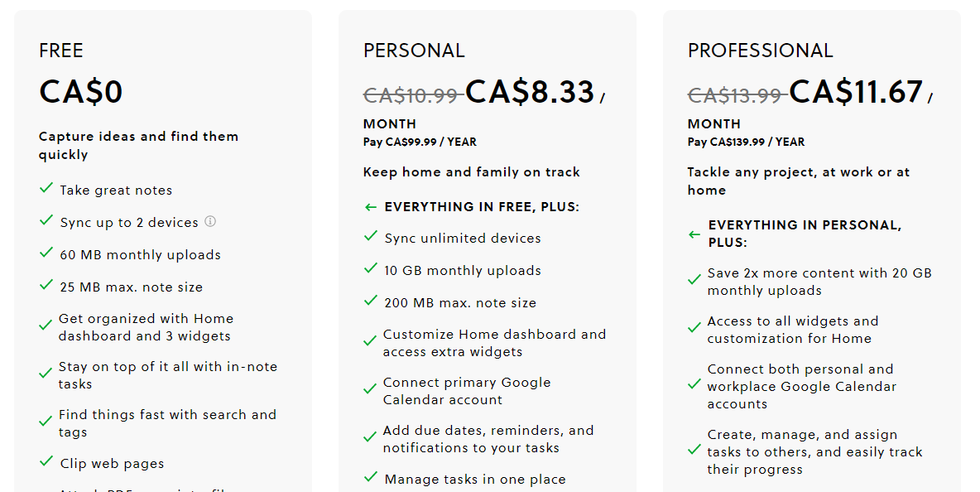Click the checkmark beside 60 MB monthly uploads
Viewport: 980px width, 492px height.
point(46,253)
